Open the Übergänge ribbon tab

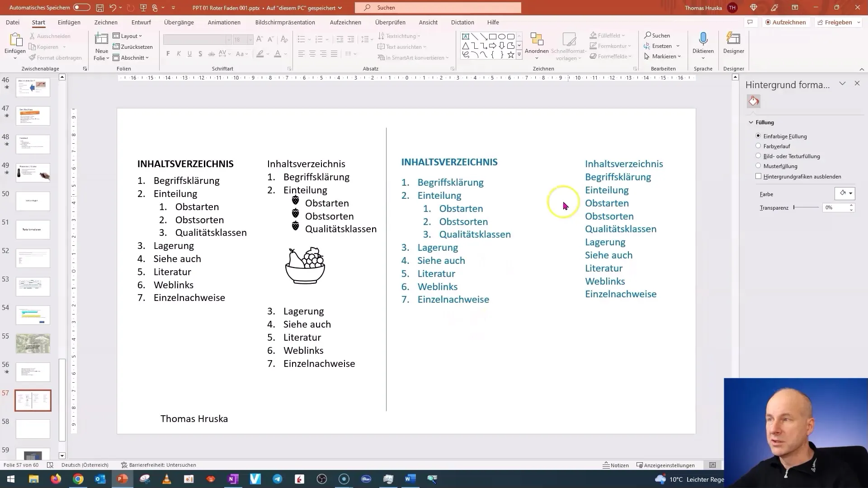click(x=179, y=22)
